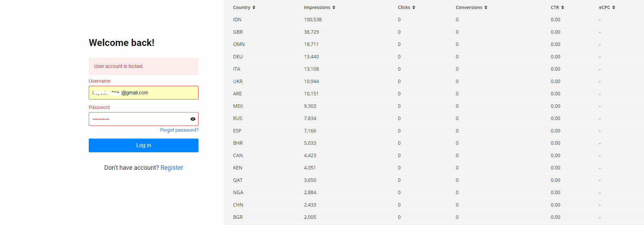Click the BGR row impressions value
Screen dimensions: 644x225
click(310, 217)
